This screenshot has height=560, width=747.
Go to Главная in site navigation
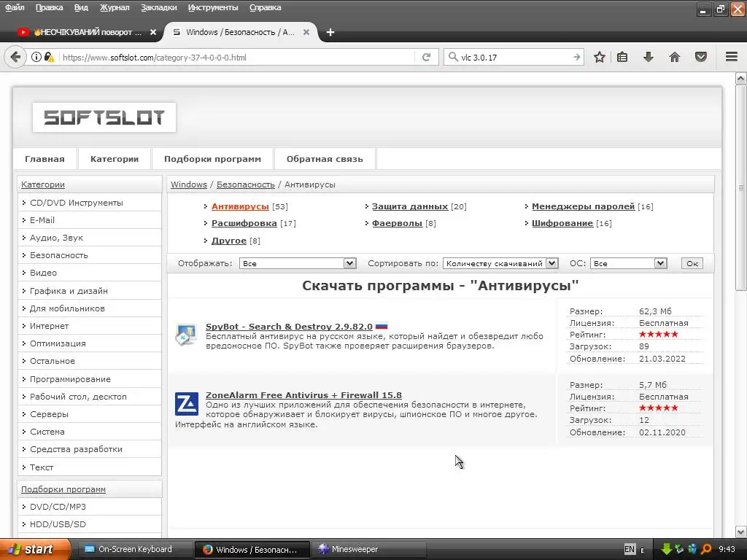[44, 159]
